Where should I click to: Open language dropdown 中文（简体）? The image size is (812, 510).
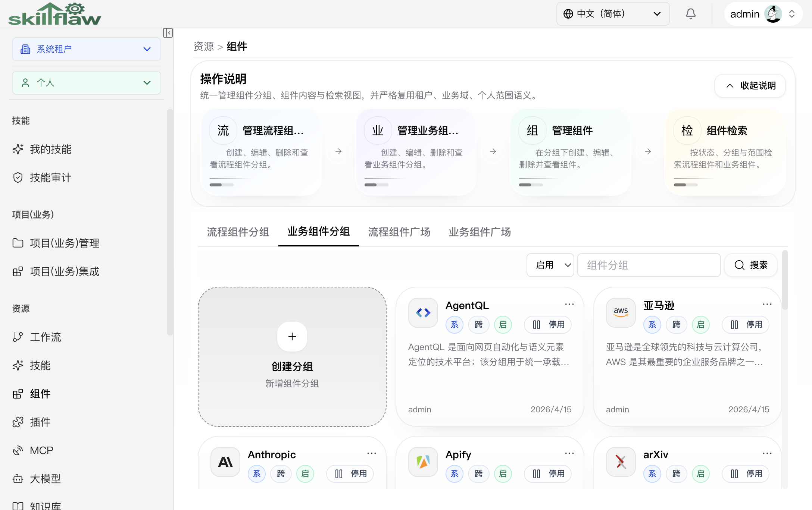click(613, 14)
